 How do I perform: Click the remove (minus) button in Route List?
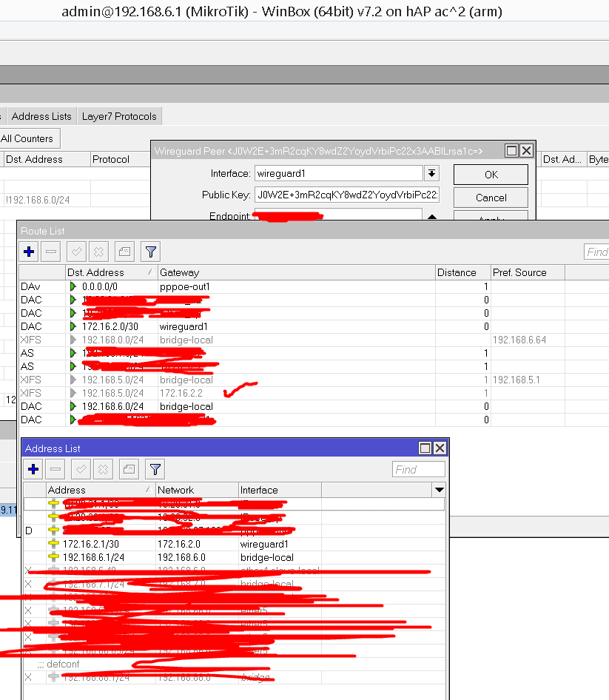pos(51,252)
